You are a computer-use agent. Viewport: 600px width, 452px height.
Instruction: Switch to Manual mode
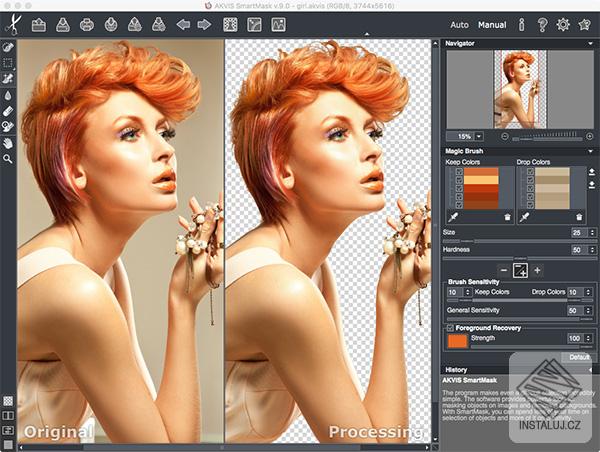pyautogui.click(x=492, y=25)
